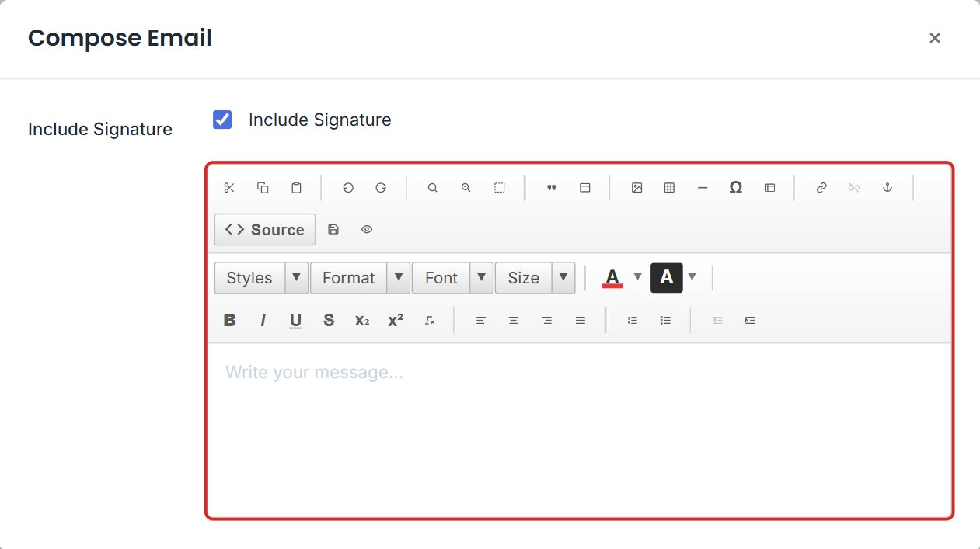Remove formatting with the Tx icon
The image size is (980, 549).
click(429, 320)
